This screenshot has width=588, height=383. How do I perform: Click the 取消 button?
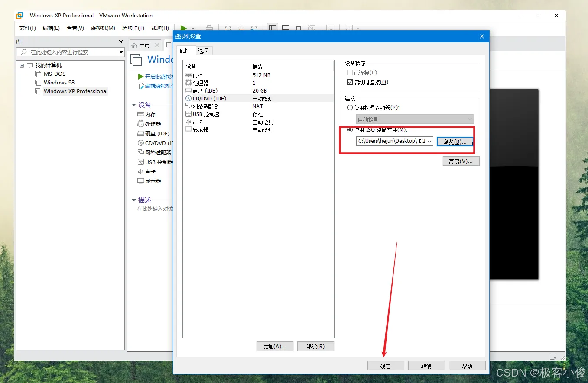click(426, 366)
